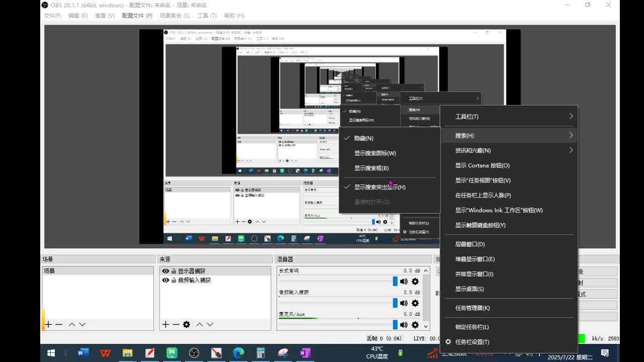
Task: Toggle visibility of 显示器捕获 source
Action: (x=166, y=271)
